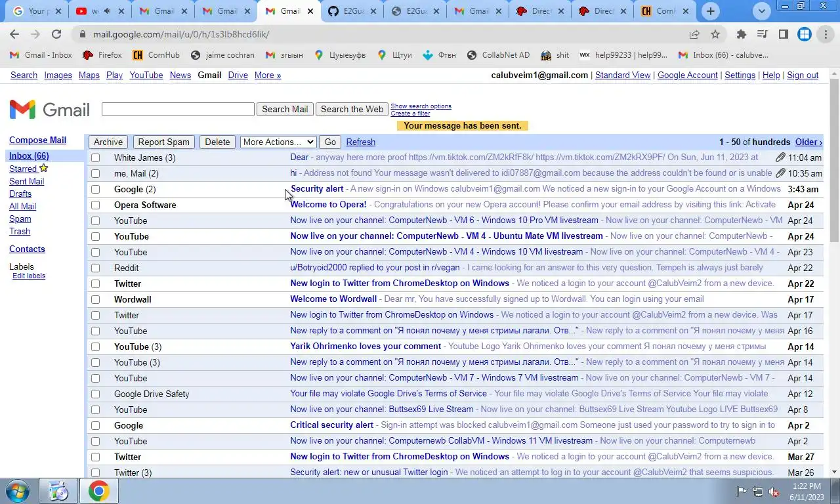Image resolution: width=840 pixels, height=504 pixels.
Task: Open Welcome to Wordwall email subject
Action: pos(333,299)
